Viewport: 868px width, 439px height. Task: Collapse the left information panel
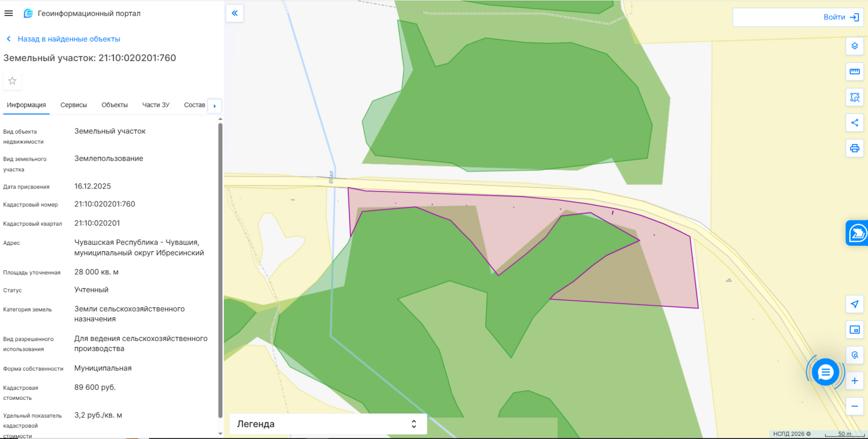coord(235,13)
